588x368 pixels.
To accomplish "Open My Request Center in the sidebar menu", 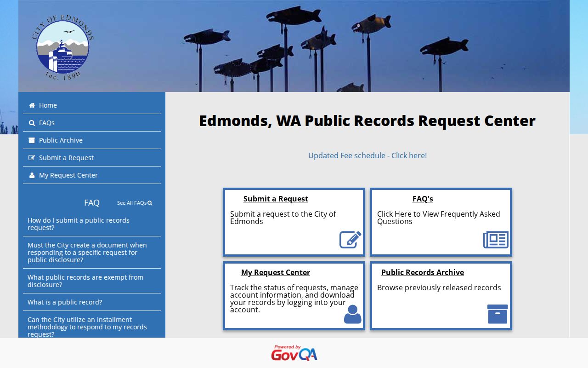I will click(x=92, y=175).
